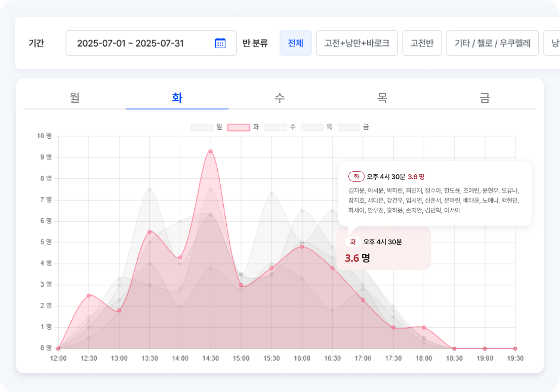Click the pink data point at 13:30
Screen dimensions: 560x392
click(x=149, y=232)
